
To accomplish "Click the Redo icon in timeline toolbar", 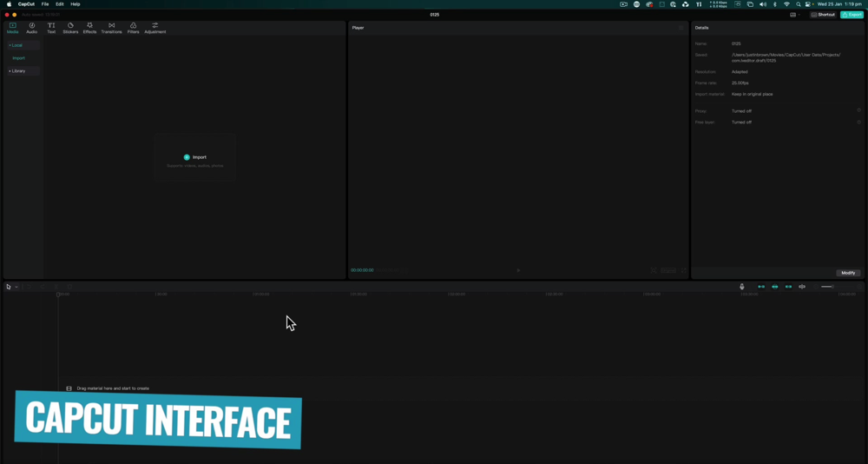I will tap(42, 287).
